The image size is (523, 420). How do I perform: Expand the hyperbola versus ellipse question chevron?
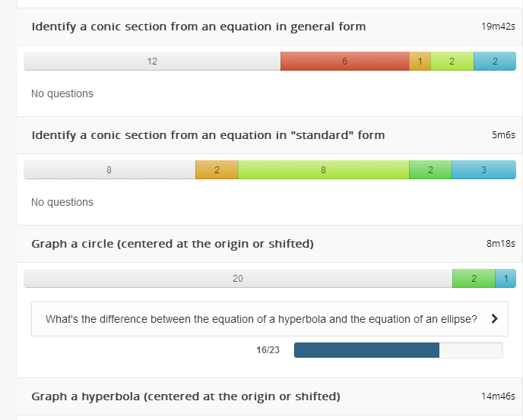point(495,319)
